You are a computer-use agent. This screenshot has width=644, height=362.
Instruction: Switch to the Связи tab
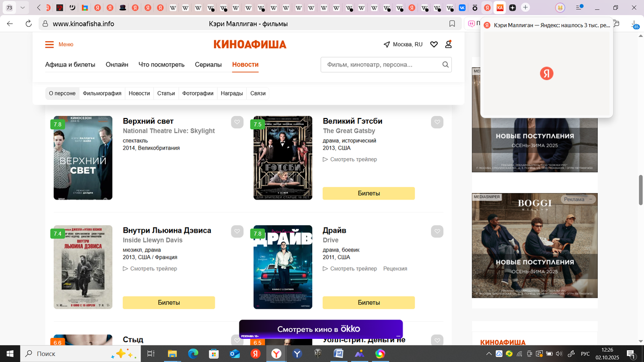pyautogui.click(x=258, y=93)
